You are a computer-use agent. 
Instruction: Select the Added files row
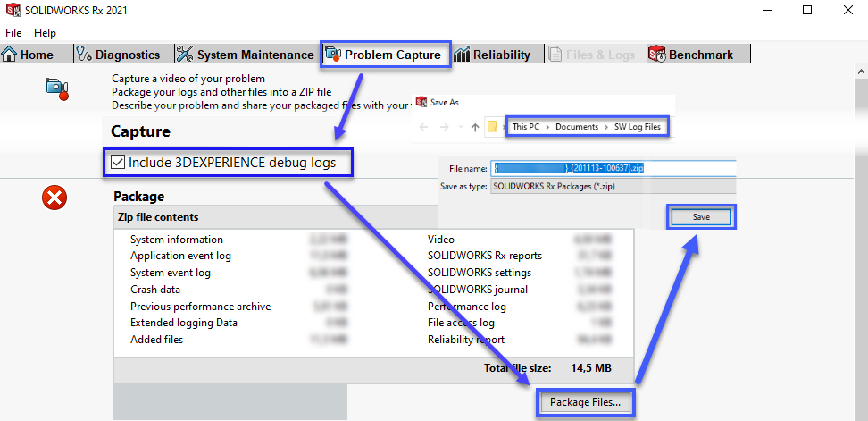[156, 340]
